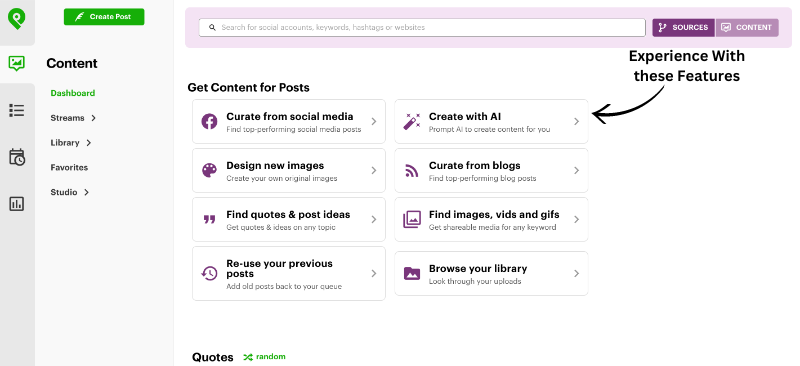This screenshot has height=366, width=800.
Task: Click the palette icon for Design new images
Action: click(x=209, y=170)
